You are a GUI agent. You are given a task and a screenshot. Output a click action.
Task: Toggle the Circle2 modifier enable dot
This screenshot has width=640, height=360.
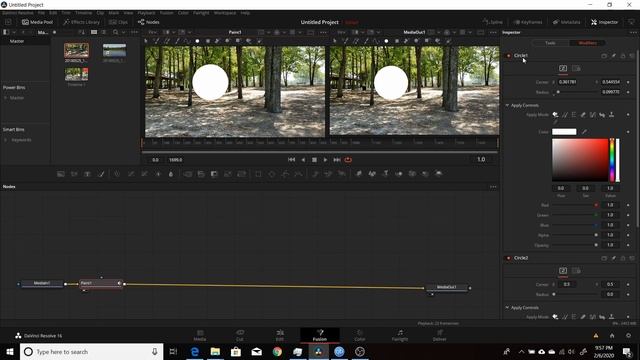[x=509, y=258]
